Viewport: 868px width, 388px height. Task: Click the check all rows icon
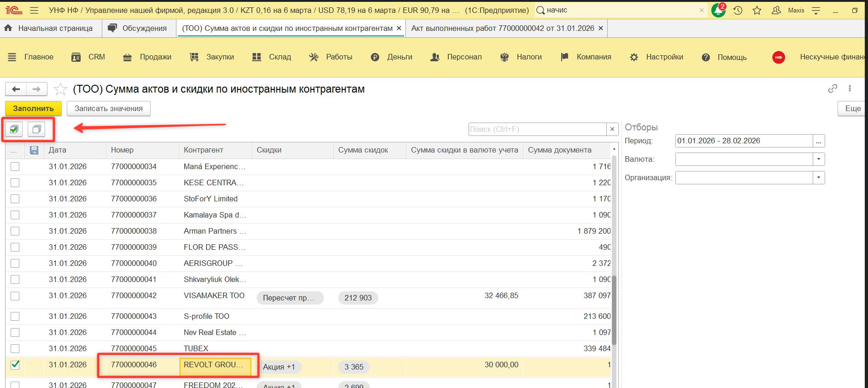click(14, 129)
